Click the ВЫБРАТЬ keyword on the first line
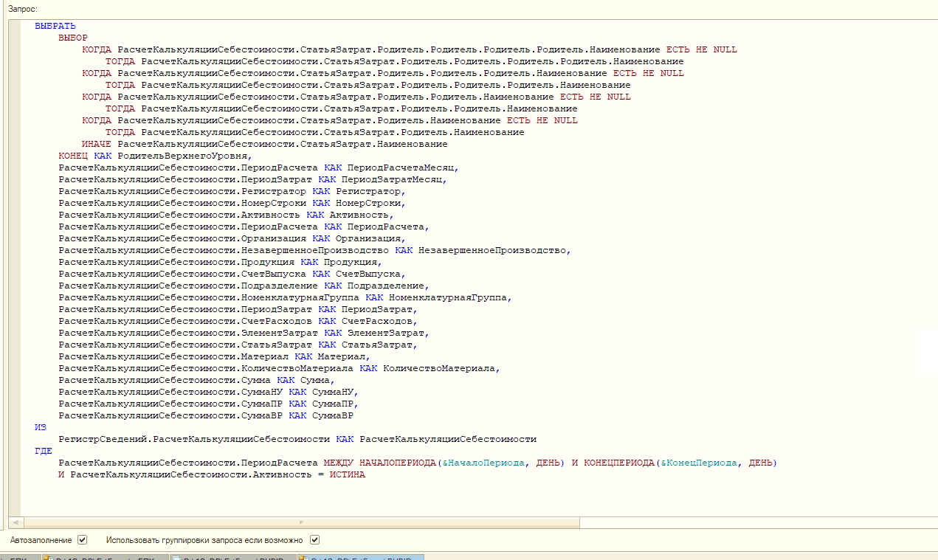938x560 pixels. (55, 26)
